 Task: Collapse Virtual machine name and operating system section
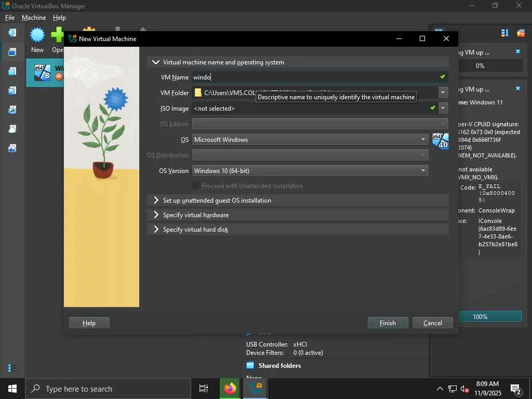pos(156,62)
